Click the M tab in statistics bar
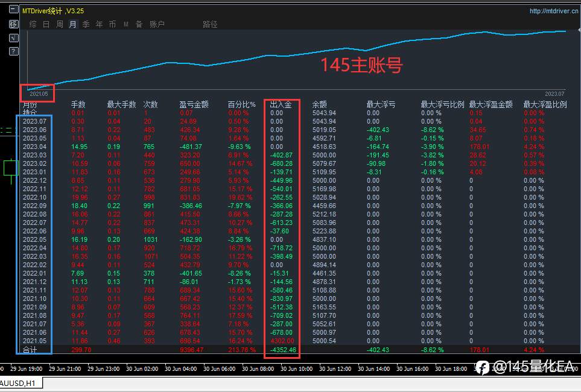Screen dimensions: 581x392 pos(126,25)
